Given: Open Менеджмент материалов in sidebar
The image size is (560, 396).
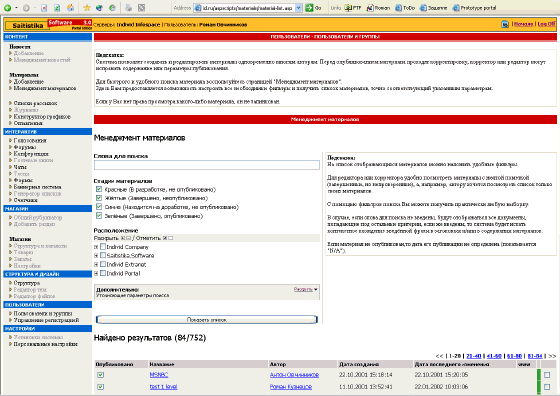Looking at the screenshot, I should pyautogui.click(x=45, y=88).
